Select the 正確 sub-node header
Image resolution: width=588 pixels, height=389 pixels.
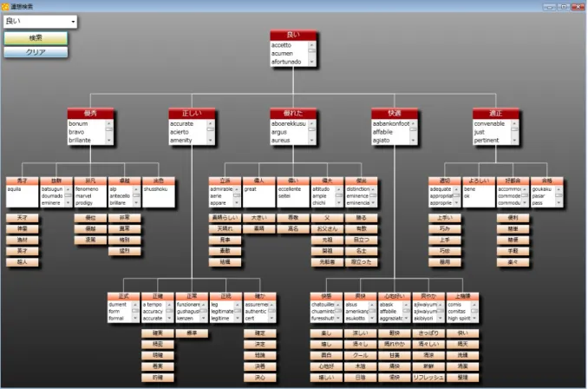pos(158,296)
